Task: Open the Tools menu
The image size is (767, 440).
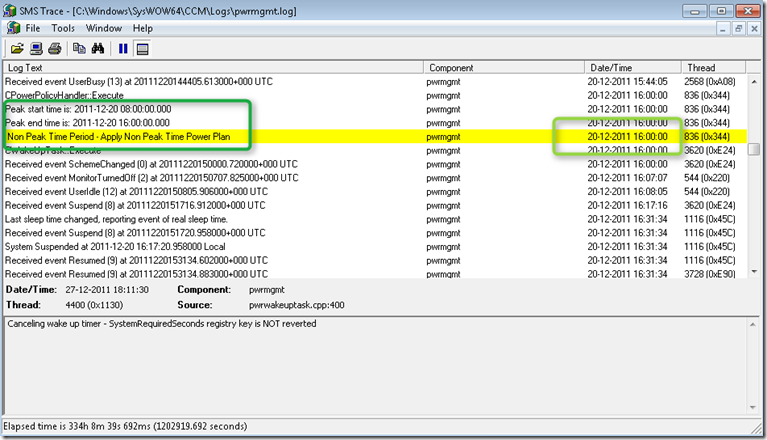Action: 63,28
